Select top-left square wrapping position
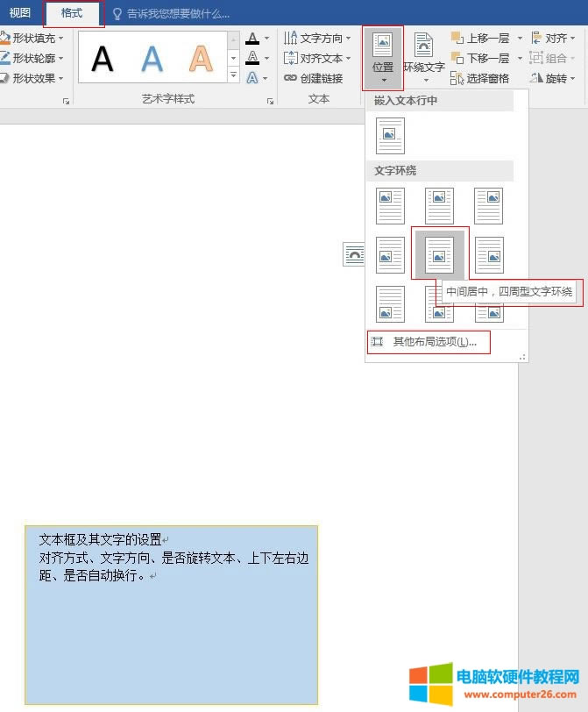The width and height of the screenshot is (588, 712). 390,206
